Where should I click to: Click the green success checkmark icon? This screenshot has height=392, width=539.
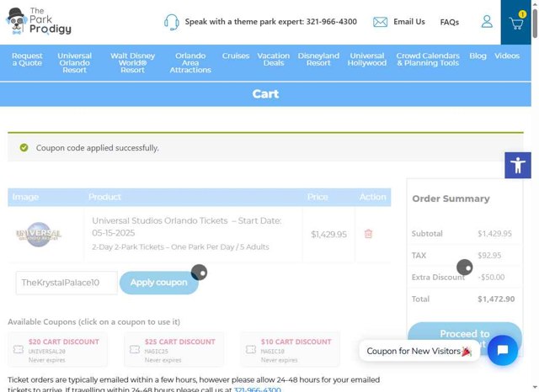(24, 147)
